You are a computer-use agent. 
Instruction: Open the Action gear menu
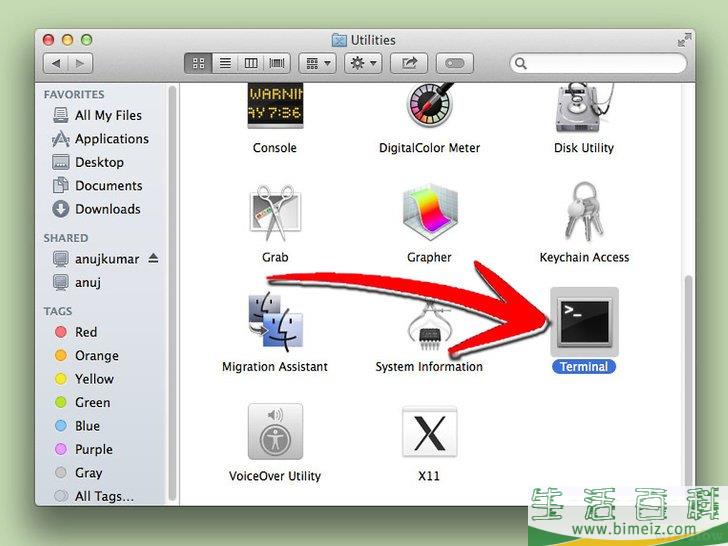click(363, 63)
